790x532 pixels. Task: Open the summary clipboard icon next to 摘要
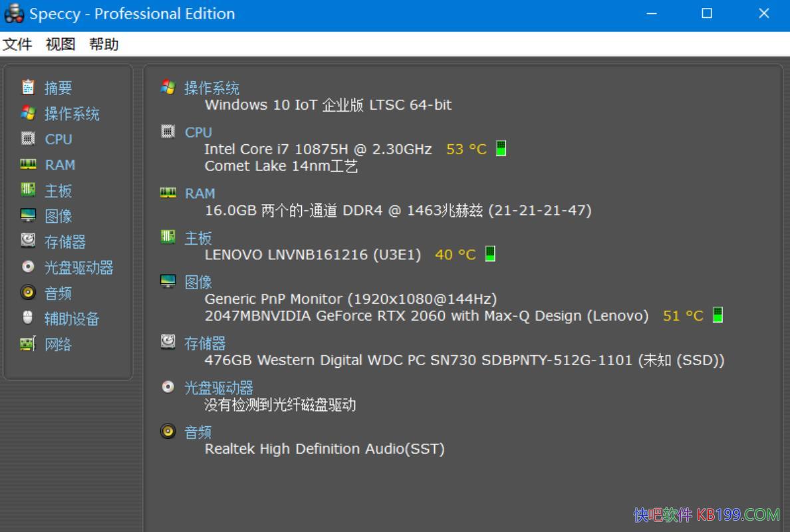tap(29, 87)
